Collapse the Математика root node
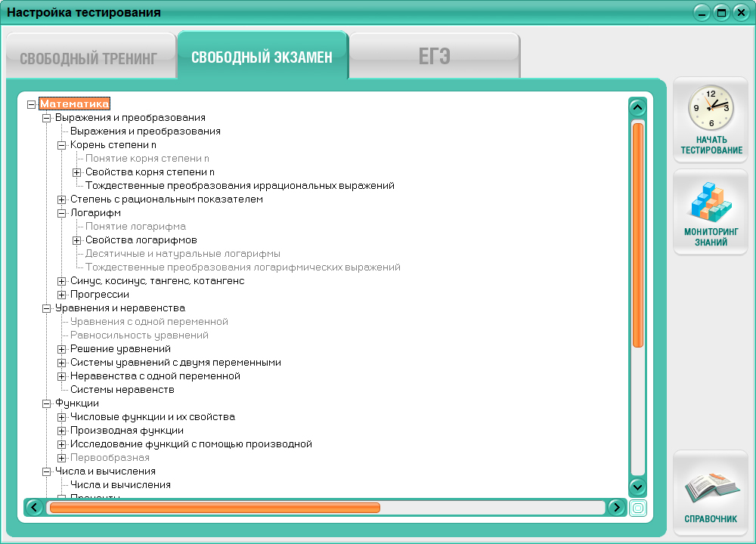The width and height of the screenshot is (756, 544). tap(31, 104)
